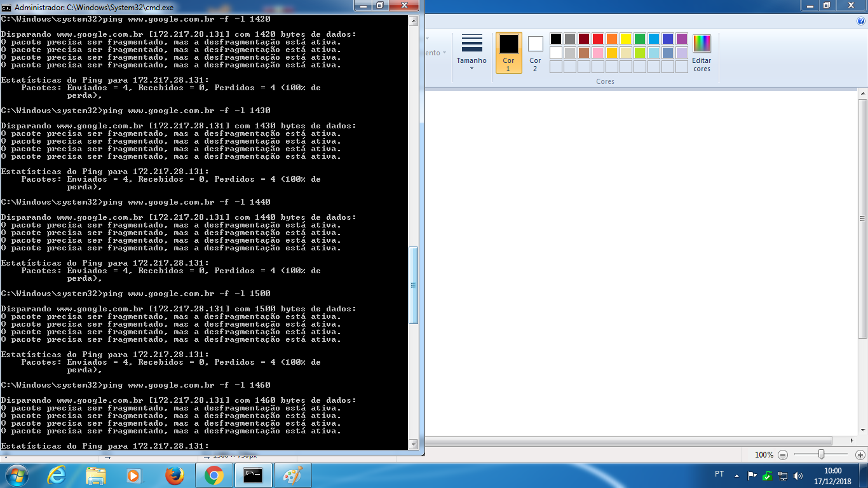This screenshot has width=868, height=488.
Task: Pick the indigo color swatch
Action: pos(668,39)
